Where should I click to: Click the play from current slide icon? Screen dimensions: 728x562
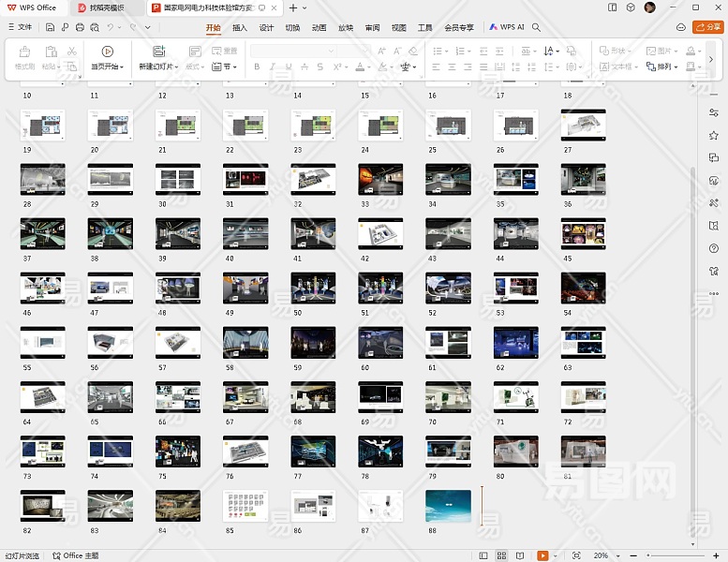[108, 52]
